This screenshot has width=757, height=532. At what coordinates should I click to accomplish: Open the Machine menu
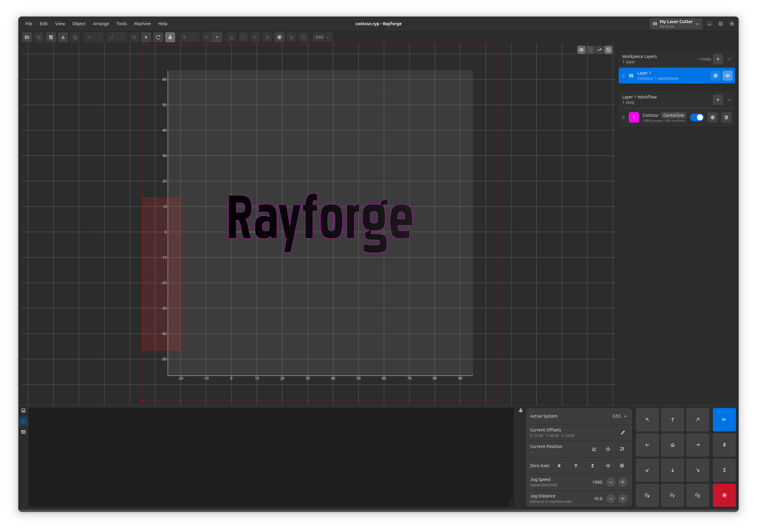pos(143,23)
